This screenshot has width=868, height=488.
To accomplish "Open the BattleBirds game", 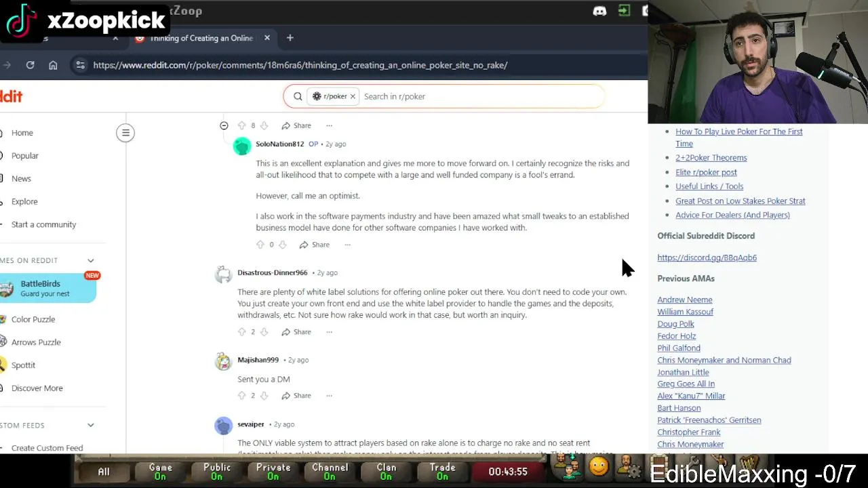I will [47, 288].
